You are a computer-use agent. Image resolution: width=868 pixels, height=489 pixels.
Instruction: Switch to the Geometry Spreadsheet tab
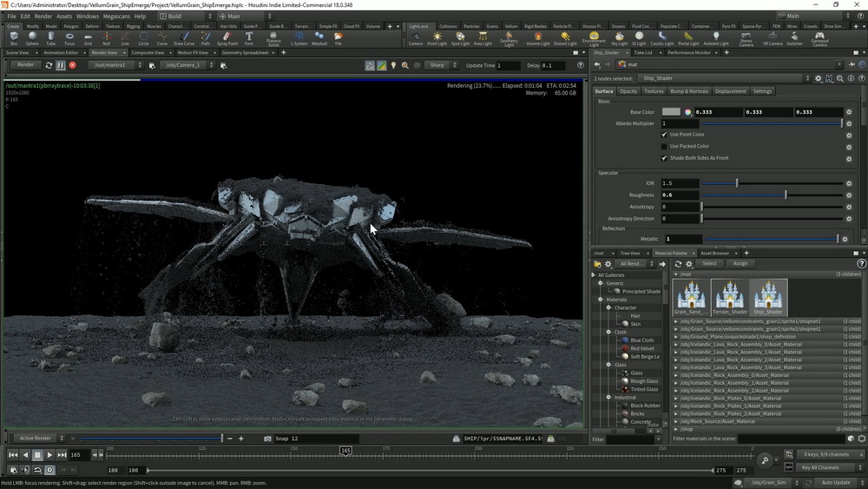(x=245, y=53)
